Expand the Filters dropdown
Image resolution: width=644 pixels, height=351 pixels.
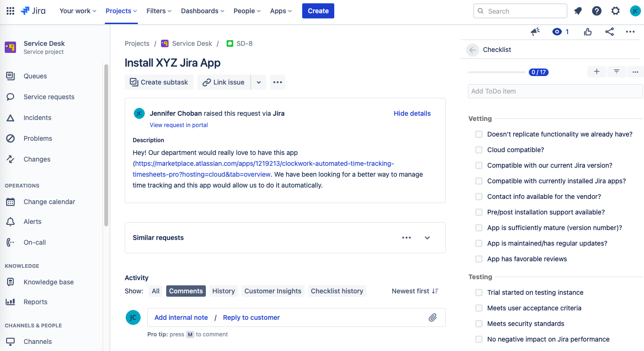pos(159,11)
